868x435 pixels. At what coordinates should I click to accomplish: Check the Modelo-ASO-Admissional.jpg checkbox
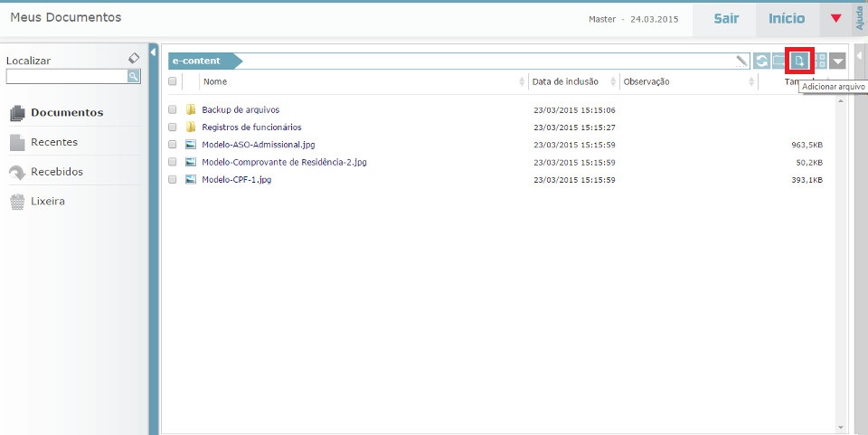[x=172, y=145]
